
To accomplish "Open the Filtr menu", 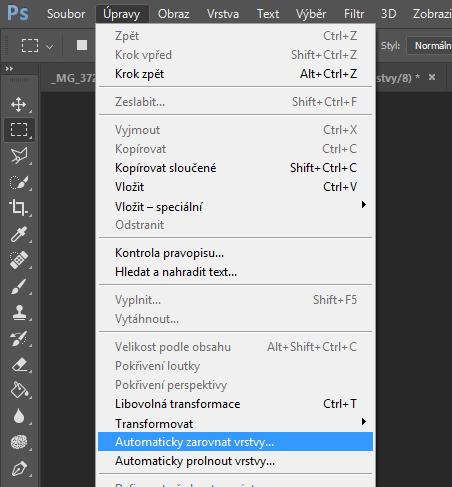I will (354, 14).
